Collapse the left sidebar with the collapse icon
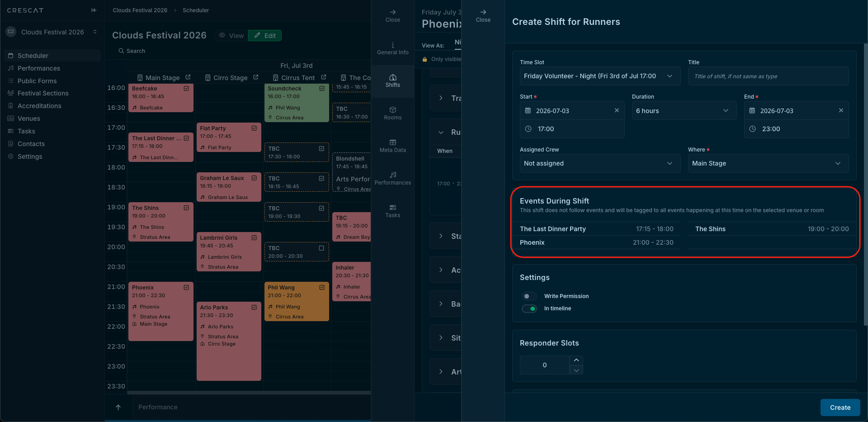The image size is (868, 422). (94, 10)
